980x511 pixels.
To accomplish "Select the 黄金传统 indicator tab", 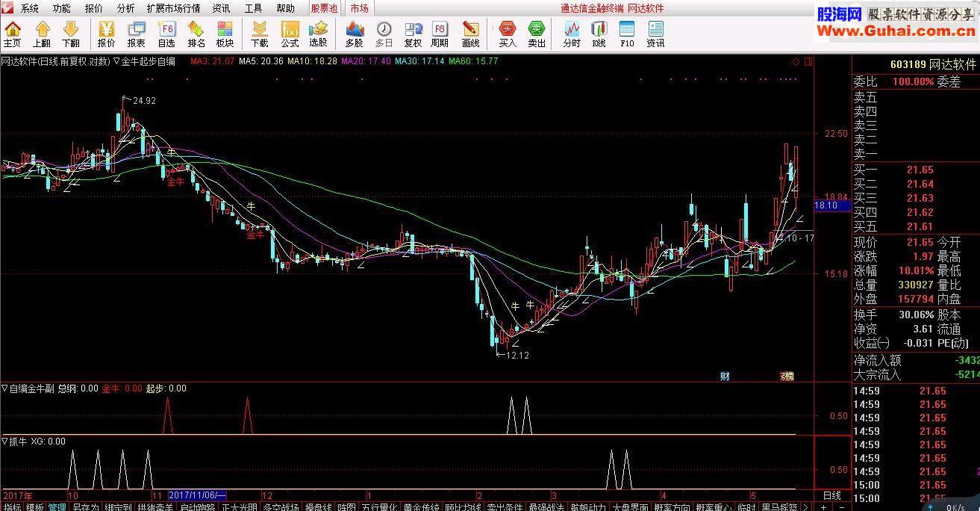I will pos(422,507).
